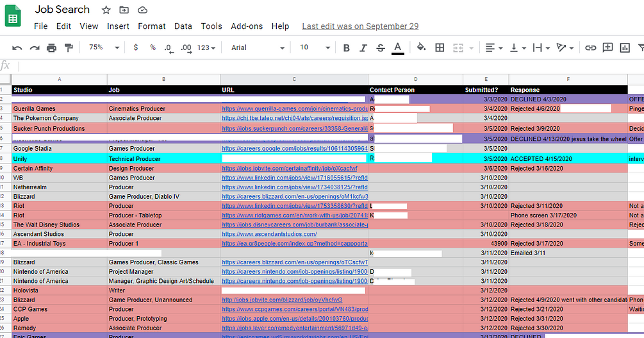The height and width of the screenshot is (338, 644).
Task: Select the 'Contact Person' header cell
Action: pyautogui.click(x=415, y=90)
